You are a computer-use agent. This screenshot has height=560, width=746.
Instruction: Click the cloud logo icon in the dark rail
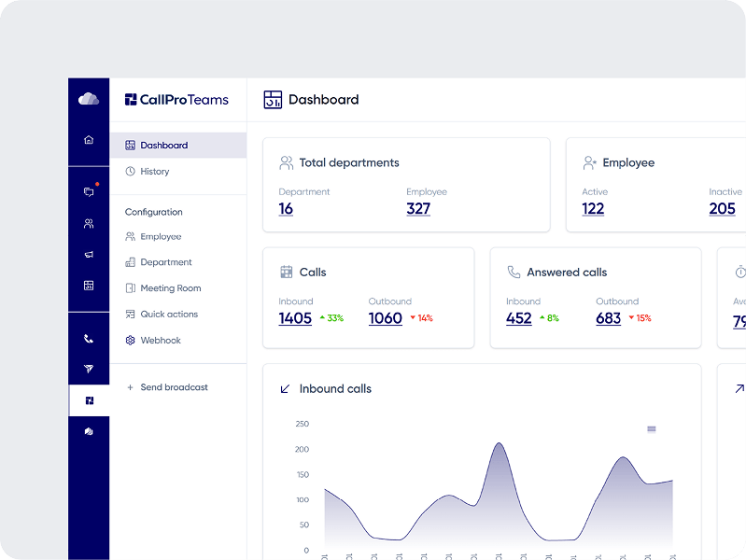click(x=89, y=99)
